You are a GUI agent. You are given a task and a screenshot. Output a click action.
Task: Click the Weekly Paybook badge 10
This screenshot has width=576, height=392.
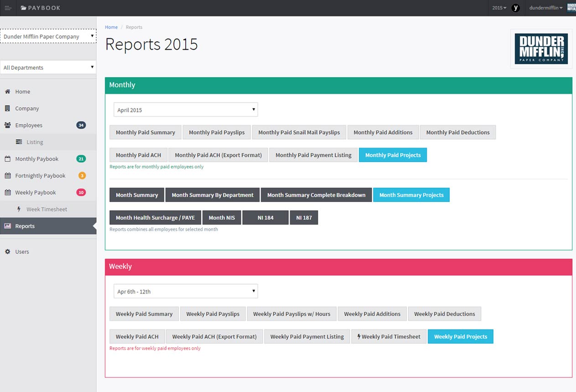(81, 193)
